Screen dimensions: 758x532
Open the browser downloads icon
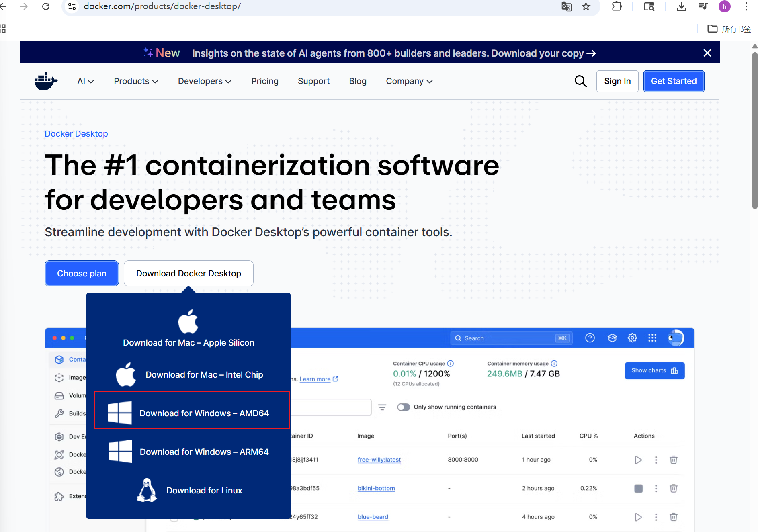(x=682, y=6)
